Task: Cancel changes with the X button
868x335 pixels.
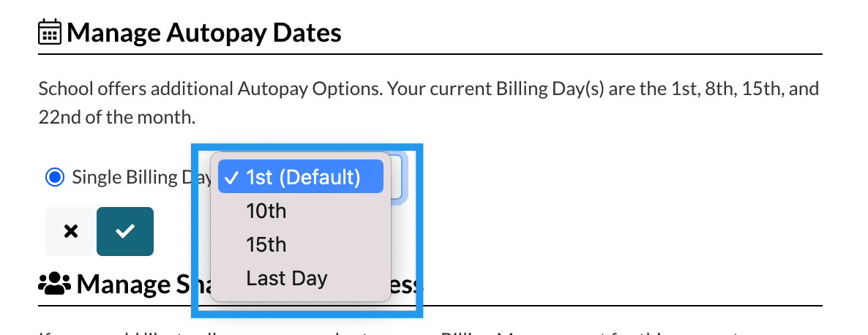Action: click(71, 231)
